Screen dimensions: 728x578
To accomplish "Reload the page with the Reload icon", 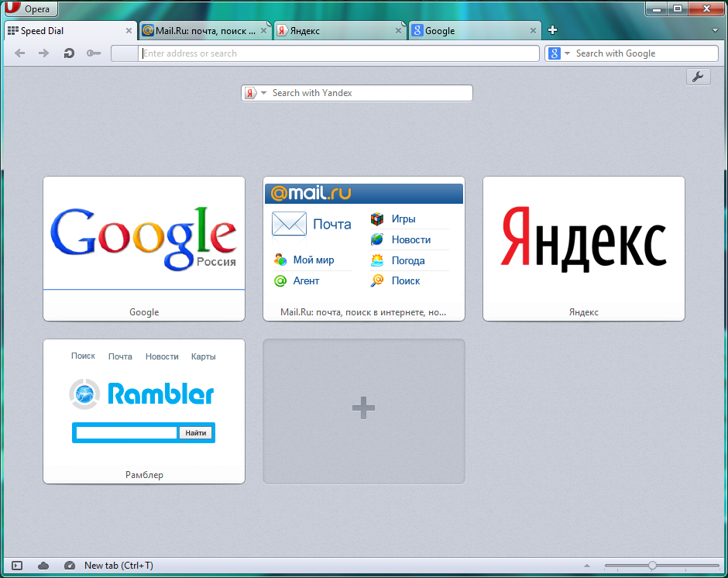I will click(x=69, y=53).
